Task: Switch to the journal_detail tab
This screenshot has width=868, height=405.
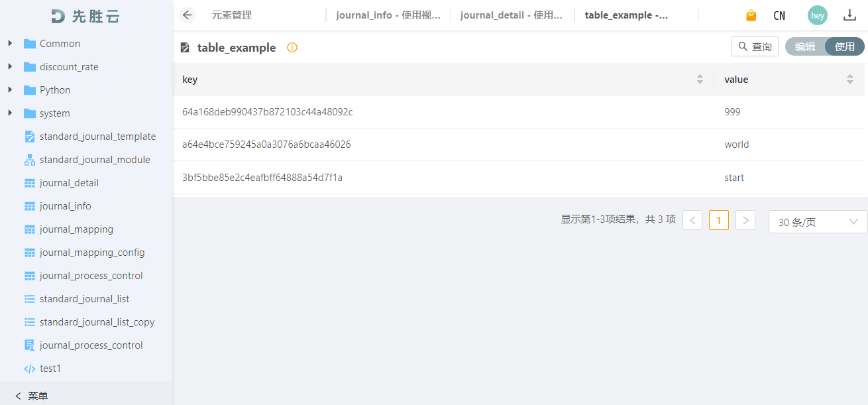Action: pos(512,15)
